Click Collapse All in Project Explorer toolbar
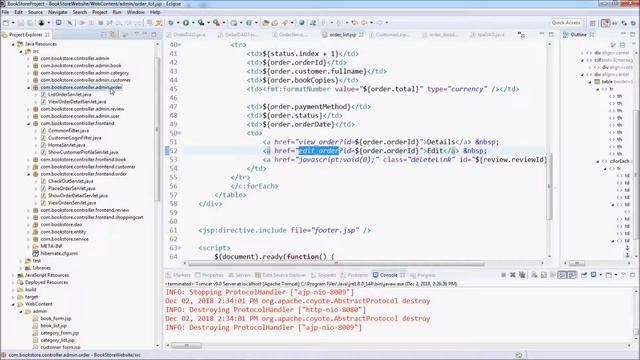Viewport: 640px width, 360px height. point(103,35)
